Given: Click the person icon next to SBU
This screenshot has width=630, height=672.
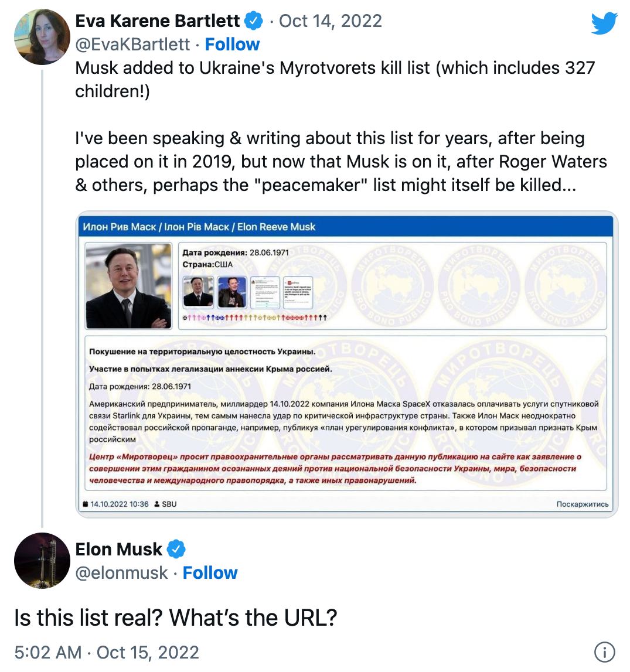Looking at the screenshot, I should tap(156, 504).
